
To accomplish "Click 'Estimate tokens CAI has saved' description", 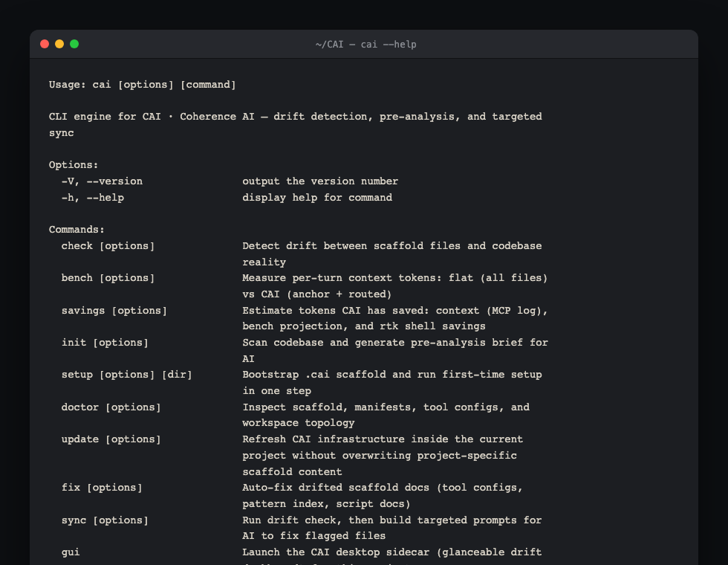I will tap(395, 311).
